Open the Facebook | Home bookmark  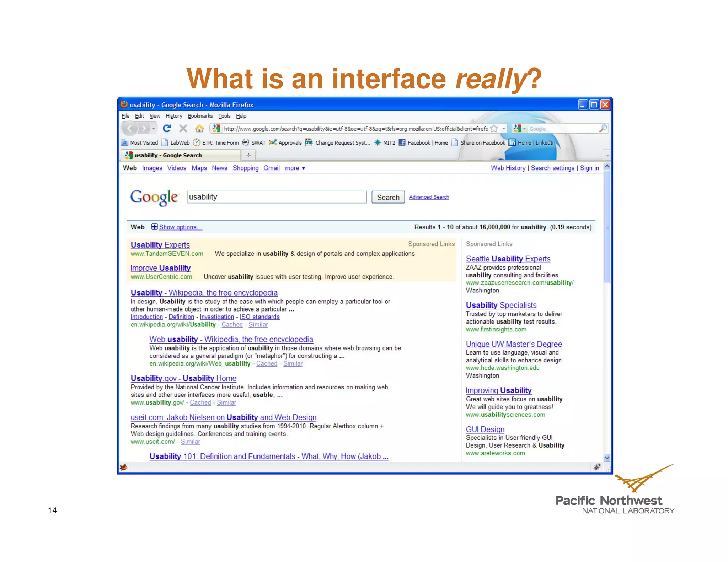[x=423, y=142]
